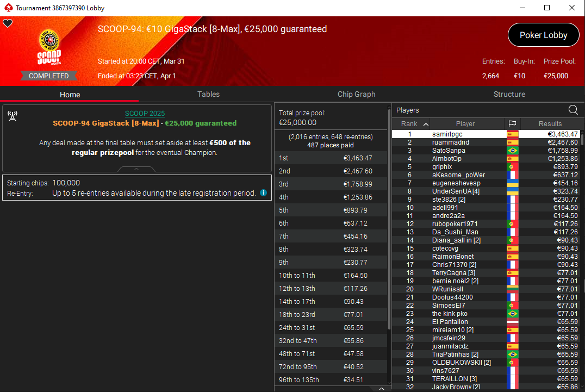Click PokerStars spade icon in title bar
This screenshot has width=585, height=392.
[x=8, y=8]
